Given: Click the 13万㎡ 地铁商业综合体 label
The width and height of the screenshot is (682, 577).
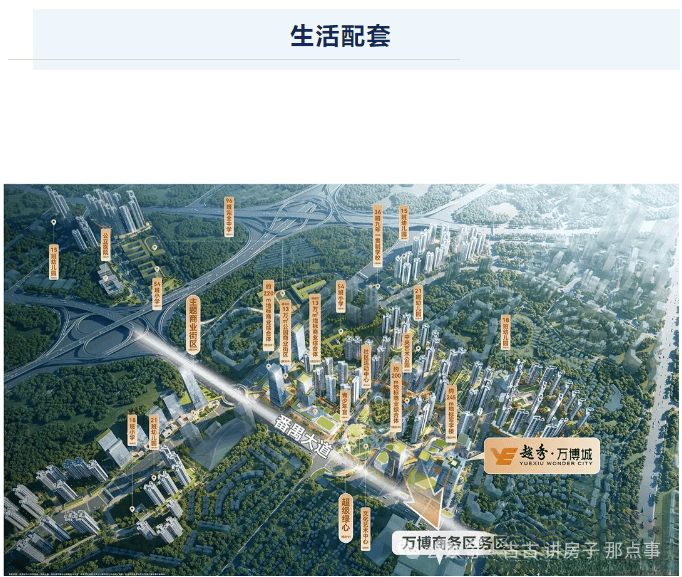Looking at the screenshot, I should tap(315, 329).
